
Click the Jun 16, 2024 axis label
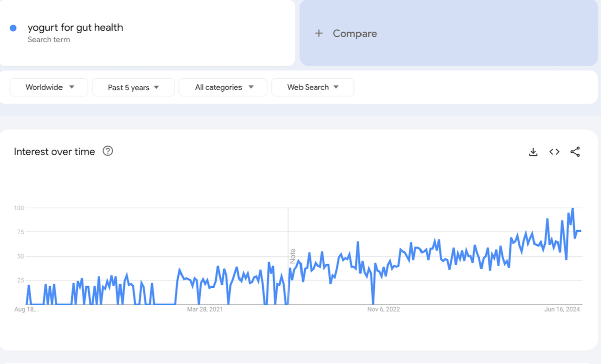(562, 309)
